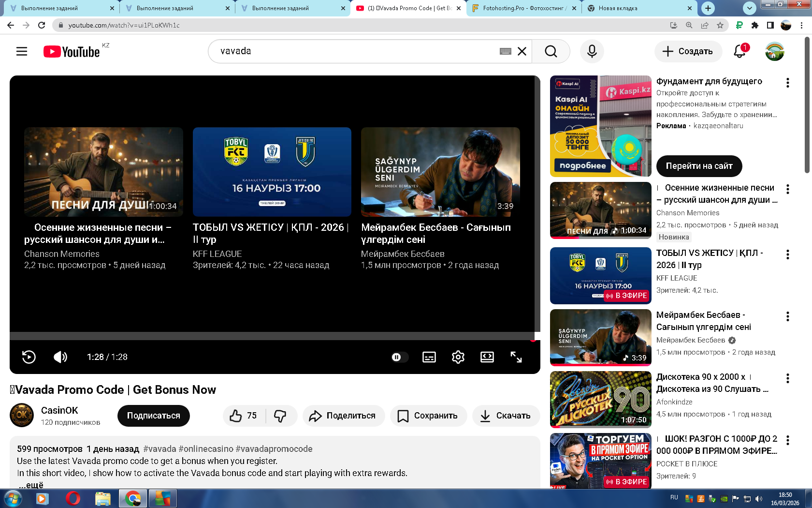812x508 pixels.
Task: Toggle subtitles with the captions icon
Action: (x=429, y=357)
